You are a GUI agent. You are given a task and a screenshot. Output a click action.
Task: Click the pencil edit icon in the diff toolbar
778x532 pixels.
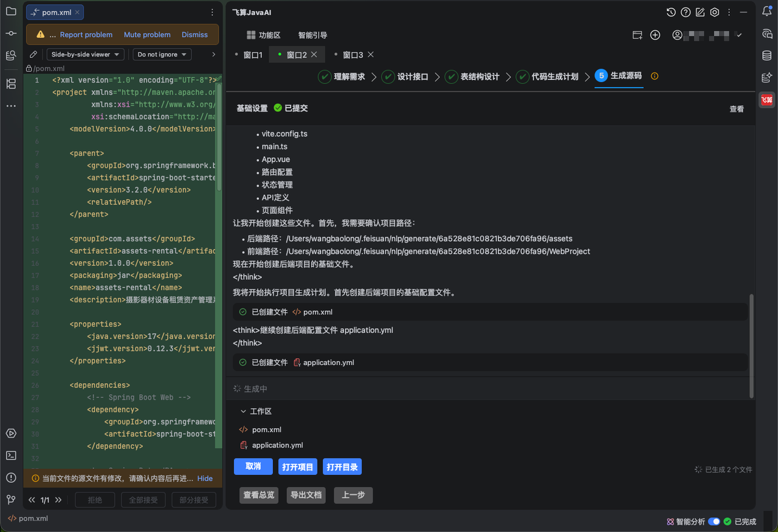click(x=33, y=54)
